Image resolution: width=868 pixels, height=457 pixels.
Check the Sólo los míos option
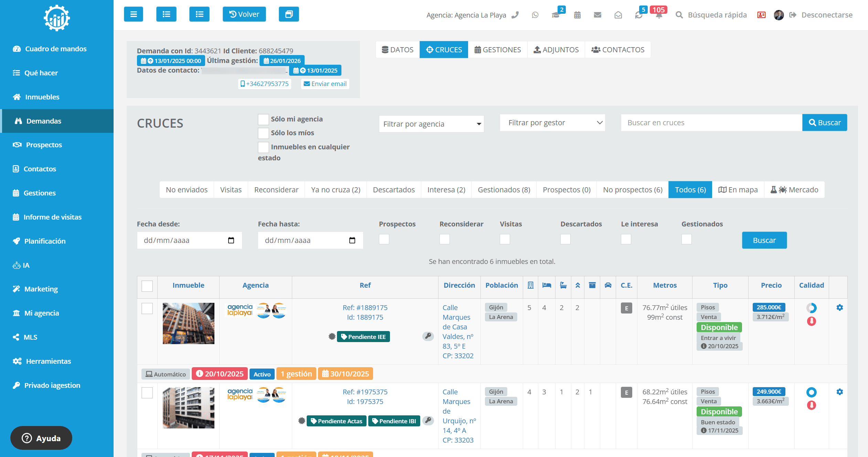pyautogui.click(x=263, y=133)
